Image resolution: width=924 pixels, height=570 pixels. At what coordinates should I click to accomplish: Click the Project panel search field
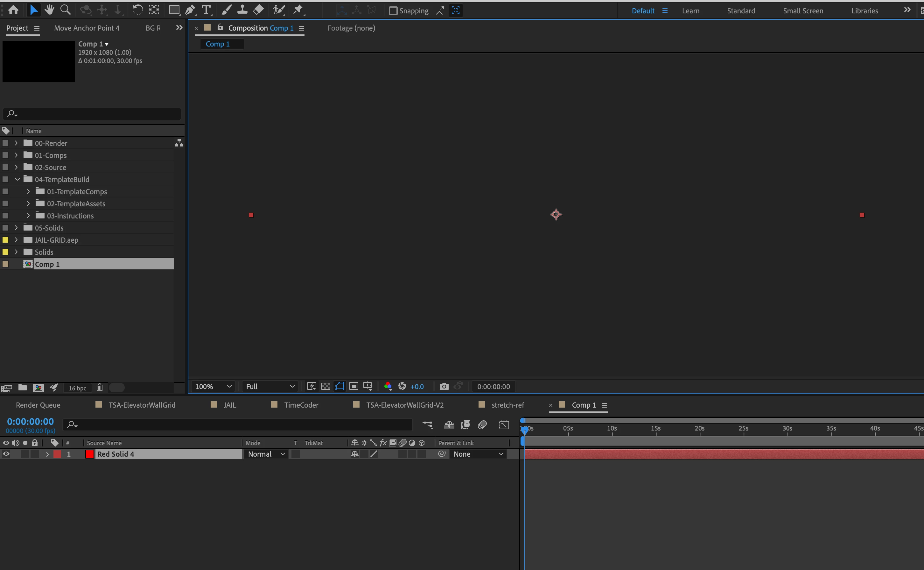pos(92,113)
